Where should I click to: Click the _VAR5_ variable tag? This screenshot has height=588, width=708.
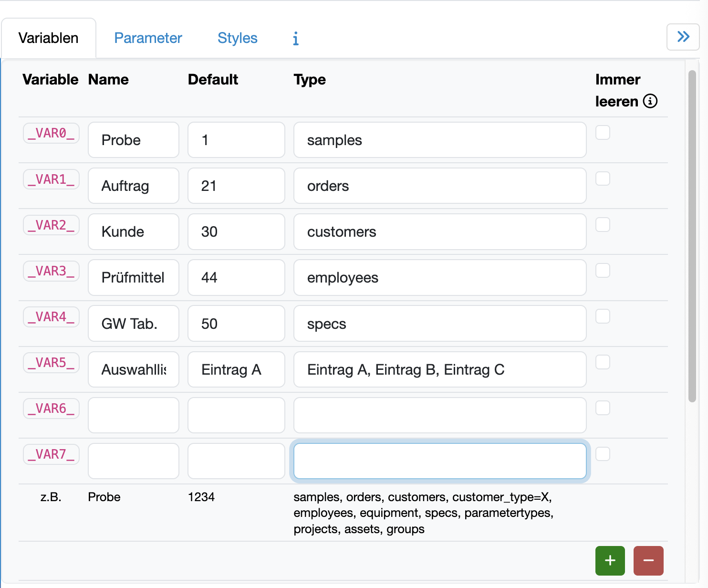51,363
